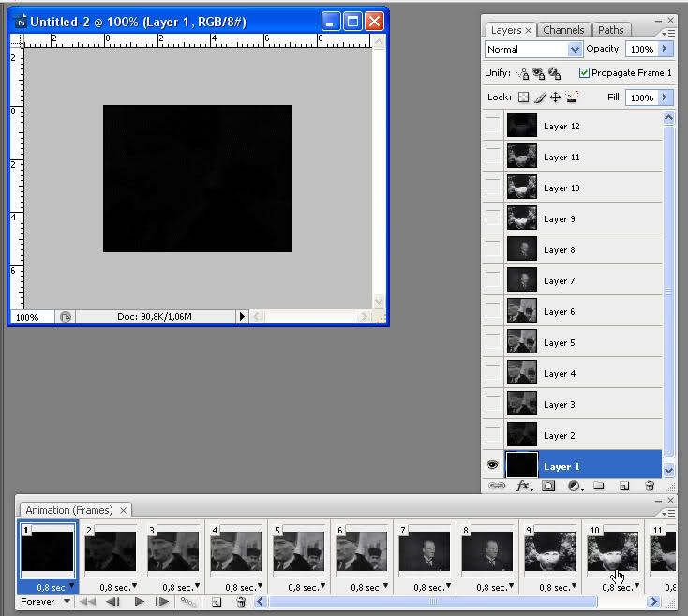The width and height of the screenshot is (688, 616).
Task: Lock layer position with move icon
Action: [555, 98]
